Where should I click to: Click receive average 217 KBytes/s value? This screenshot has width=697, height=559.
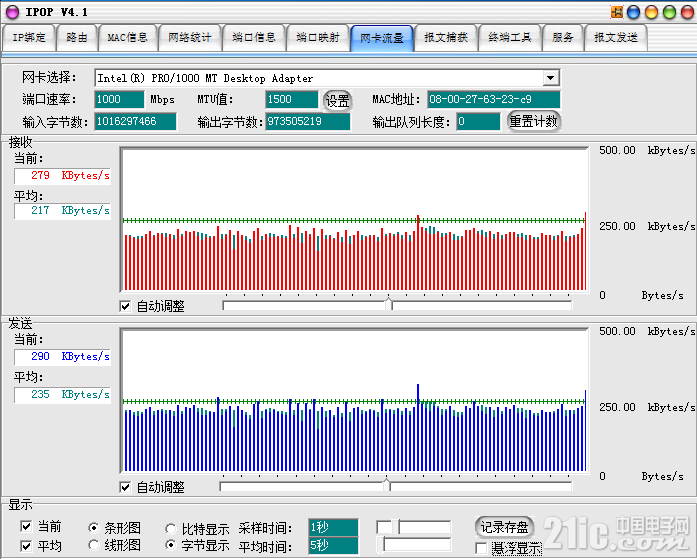click(62, 211)
